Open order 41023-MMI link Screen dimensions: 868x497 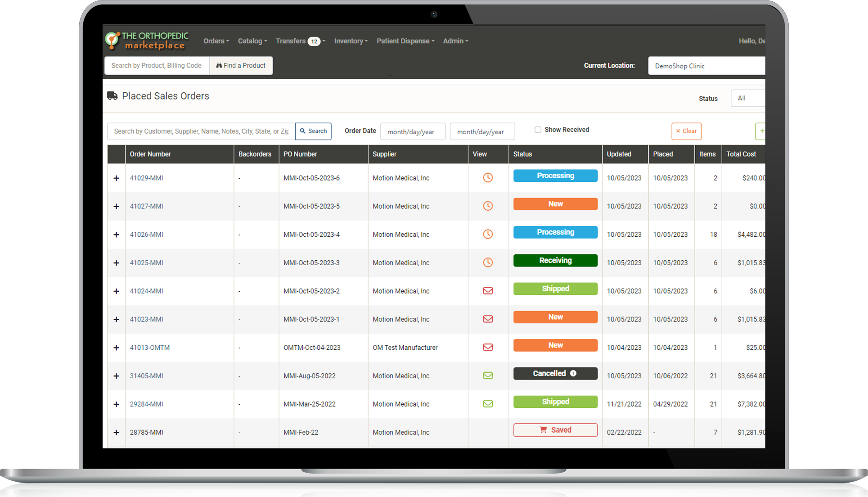[146, 319]
